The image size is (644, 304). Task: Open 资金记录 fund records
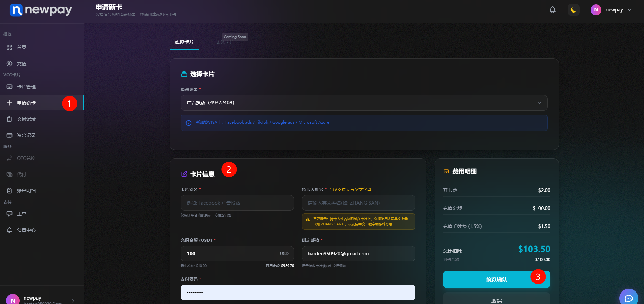[26, 135]
